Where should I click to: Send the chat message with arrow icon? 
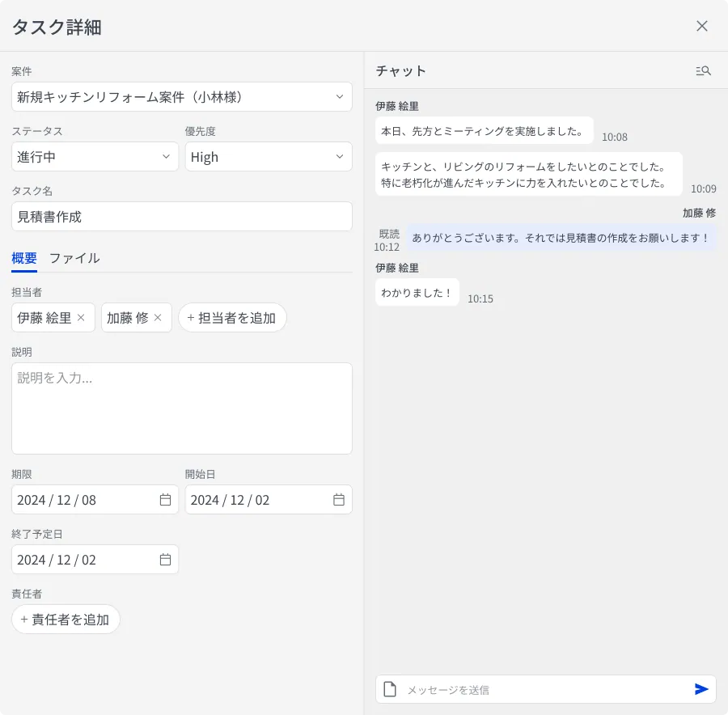pyautogui.click(x=701, y=689)
